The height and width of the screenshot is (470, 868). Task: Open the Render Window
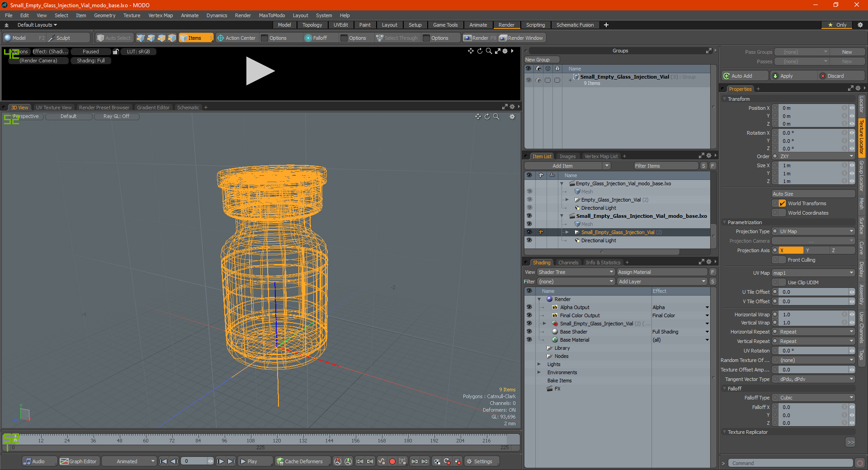click(521, 38)
